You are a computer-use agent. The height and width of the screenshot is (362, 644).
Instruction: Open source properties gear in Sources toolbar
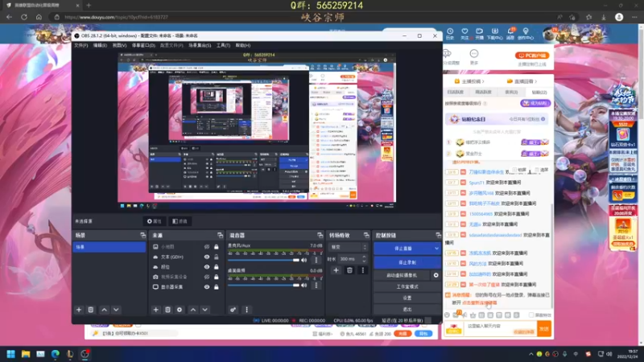coord(180,310)
